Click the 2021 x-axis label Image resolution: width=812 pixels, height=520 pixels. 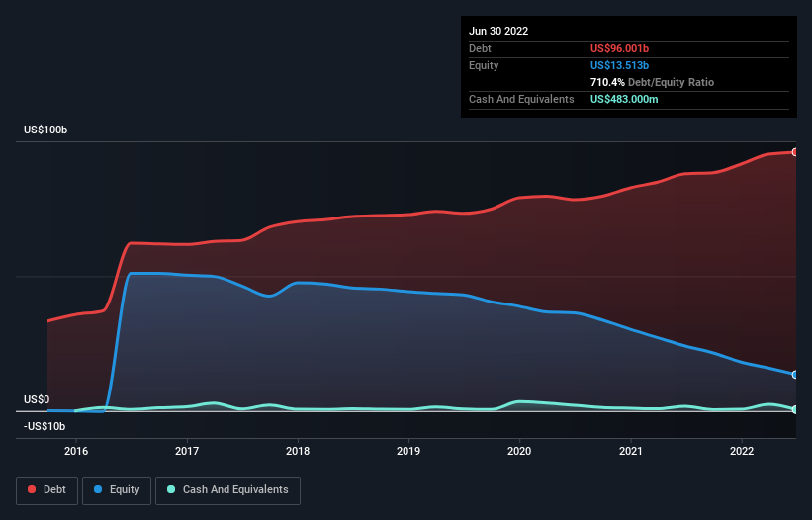(x=631, y=451)
